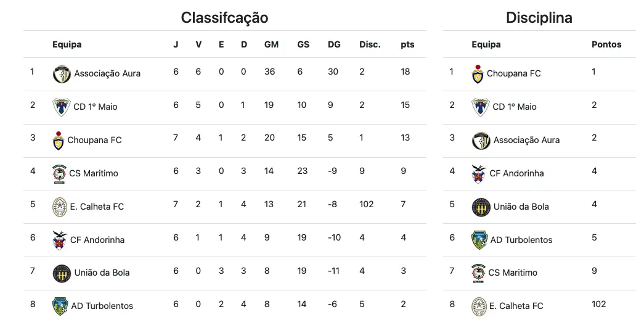This screenshot has width=644, height=333.
Task: Select the Disc. column header
Action: [x=370, y=44]
